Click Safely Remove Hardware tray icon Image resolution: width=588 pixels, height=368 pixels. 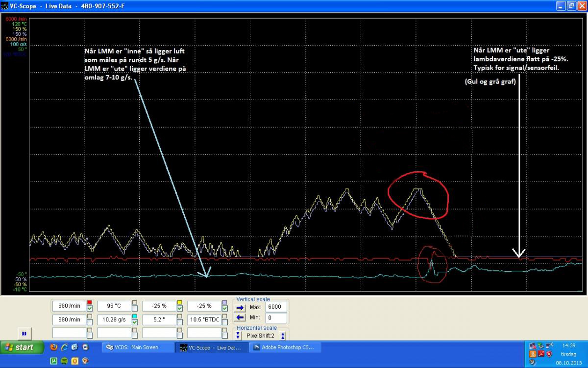pos(541,346)
